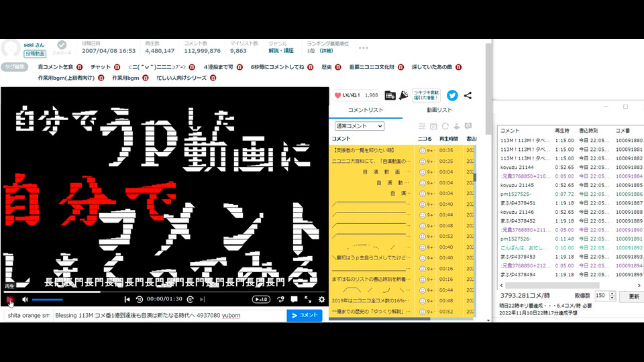
Task: Sort by the コメント column header
Action: (341, 139)
